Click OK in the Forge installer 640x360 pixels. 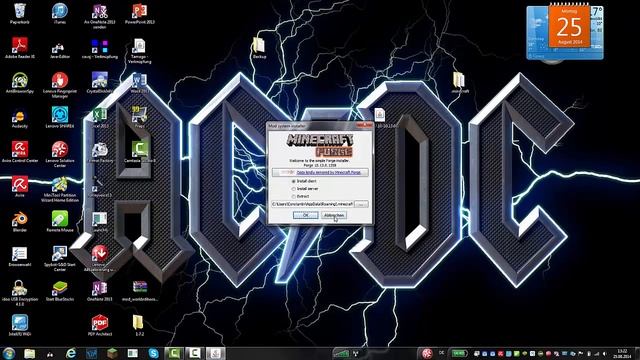pos(305,215)
